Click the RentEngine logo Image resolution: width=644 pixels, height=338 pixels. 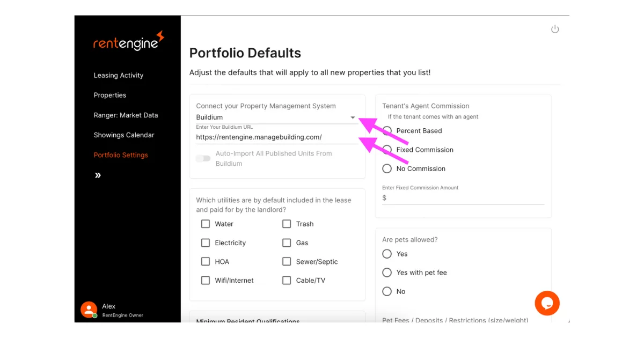point(128,42)
